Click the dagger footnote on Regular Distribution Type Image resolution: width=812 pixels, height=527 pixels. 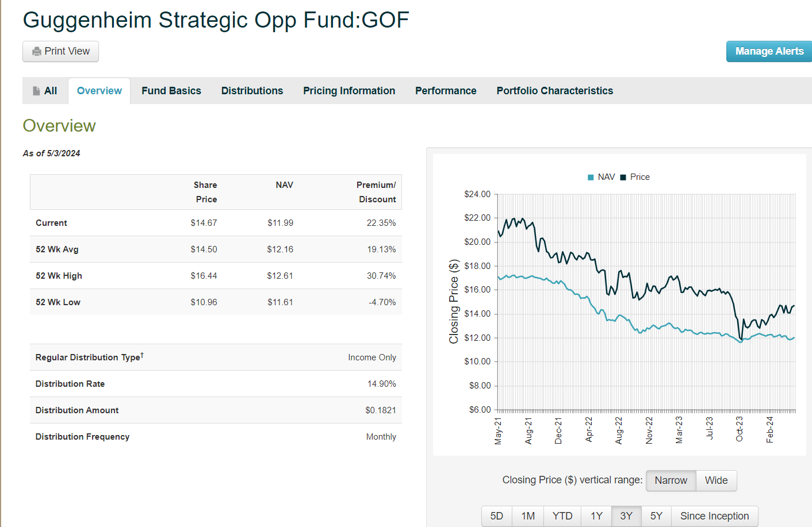click(x=141, y=353)
